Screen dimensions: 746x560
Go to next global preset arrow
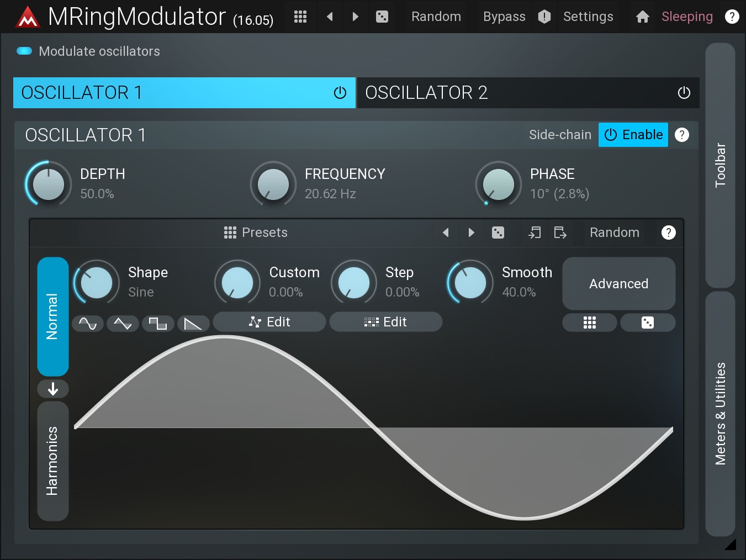[355, 17]
